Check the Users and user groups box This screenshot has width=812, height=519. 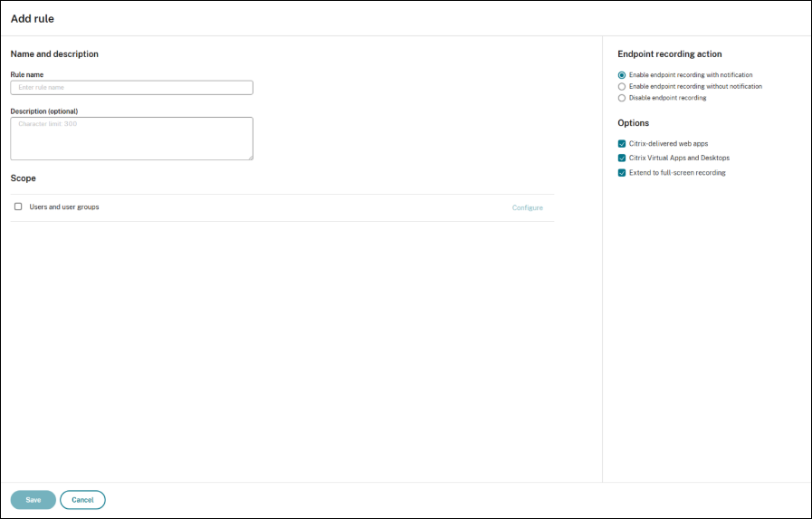pos(18,207)
